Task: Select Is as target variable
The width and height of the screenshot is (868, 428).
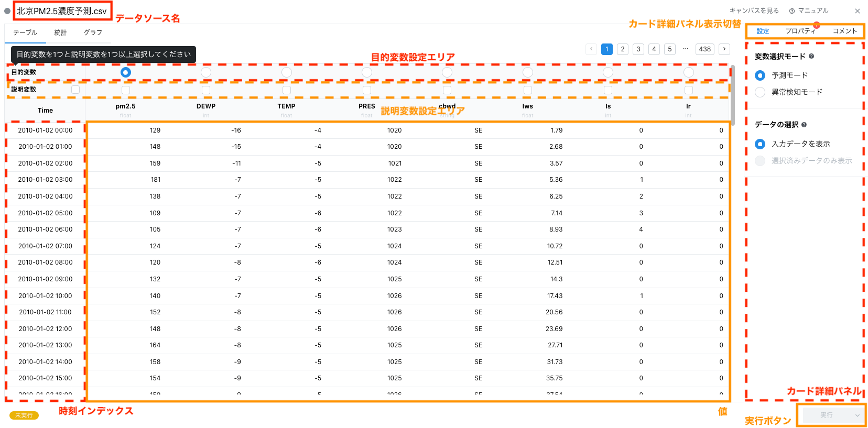Action: (x=608, y=72)
